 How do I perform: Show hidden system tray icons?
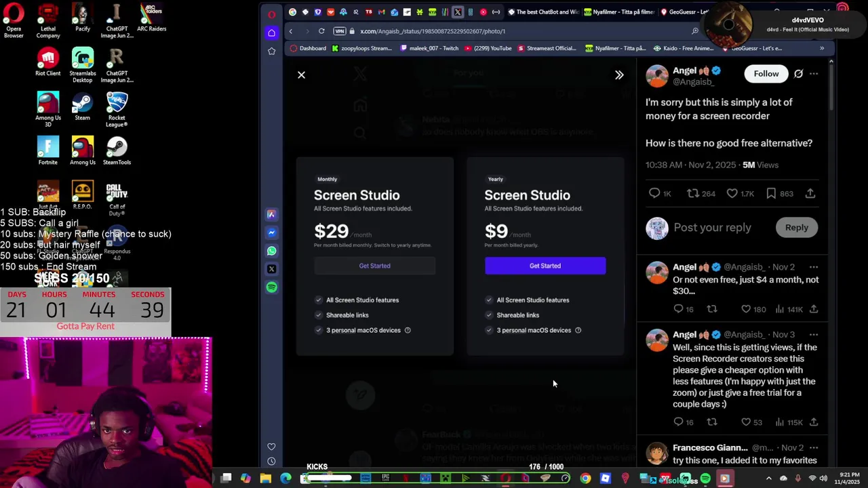768,479
